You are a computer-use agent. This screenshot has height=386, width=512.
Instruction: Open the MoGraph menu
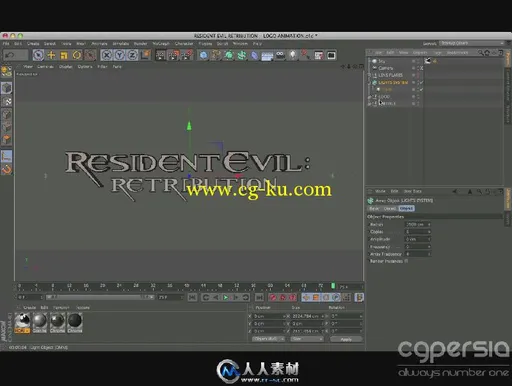click(x=161, y=44)
